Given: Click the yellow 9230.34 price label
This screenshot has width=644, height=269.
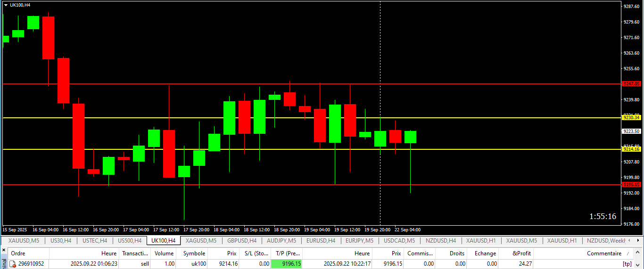Looking at the screenshot, I should click(631, 118).
